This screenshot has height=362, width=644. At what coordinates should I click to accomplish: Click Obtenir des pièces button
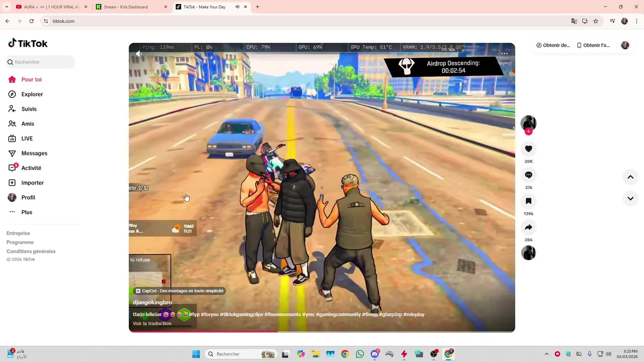tap(553, 45)
